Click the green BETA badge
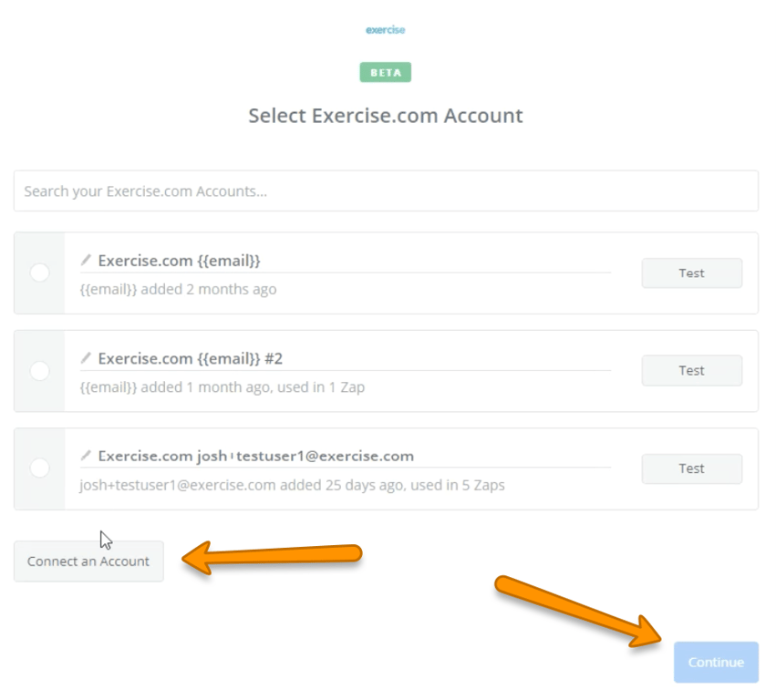This screenshot has height=700, width=776. [385, 73]
